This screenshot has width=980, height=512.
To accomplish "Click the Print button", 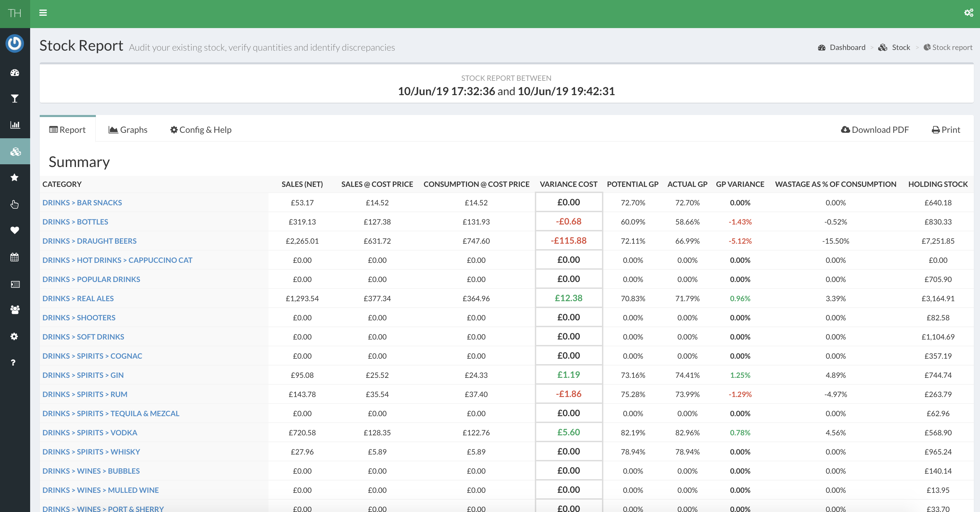I will click(946, 130).
